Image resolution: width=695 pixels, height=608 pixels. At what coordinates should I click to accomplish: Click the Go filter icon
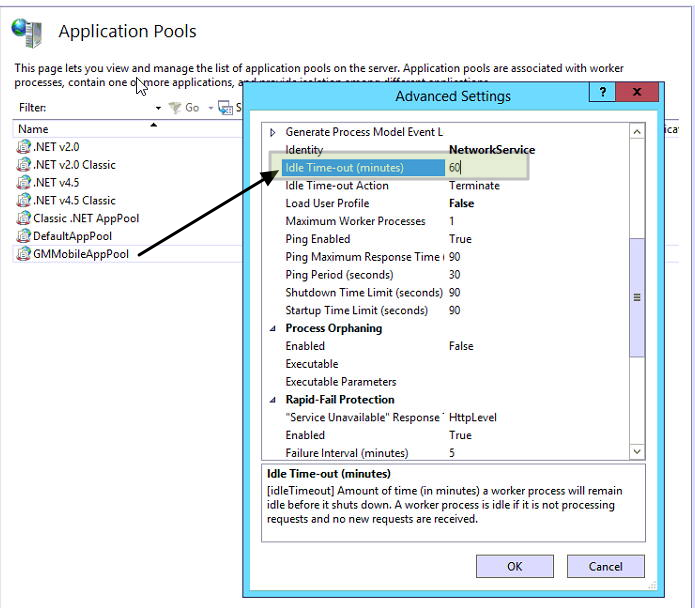point(175,108)
